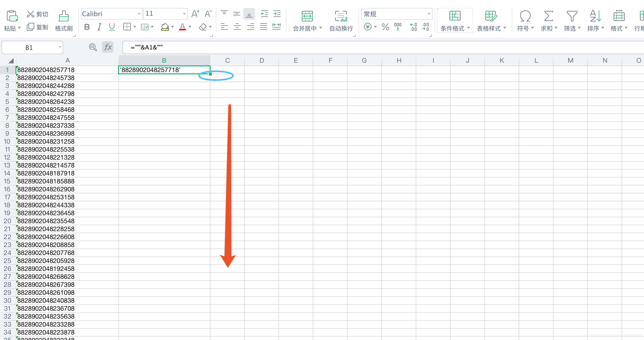
Task: Click the B1 name box field
Action: pos(29,47)
